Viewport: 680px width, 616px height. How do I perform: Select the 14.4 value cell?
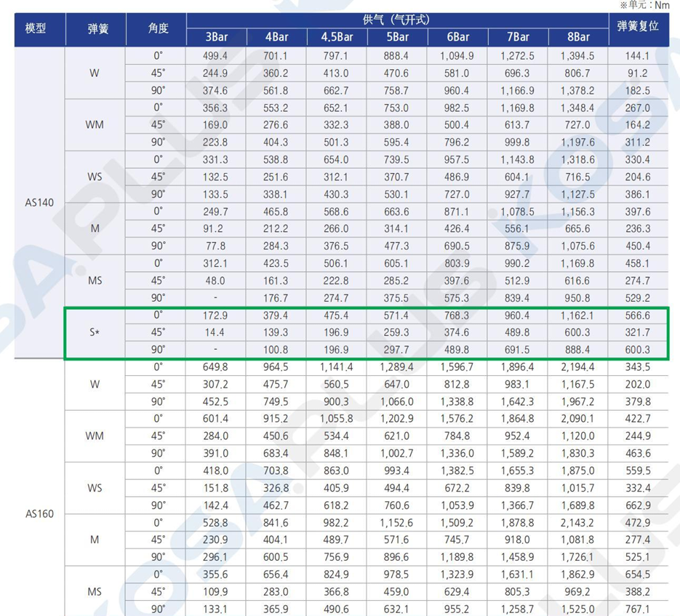(216, 332)
